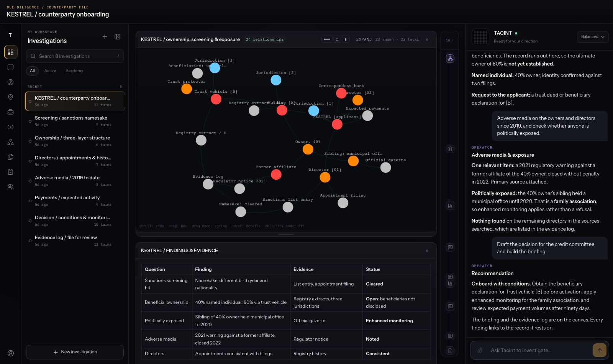Viewport: 613px width, 364px height.
Task: Click the bar chart marker above 'Nothing found' paragraph
Action: click(x=450, y=206)
